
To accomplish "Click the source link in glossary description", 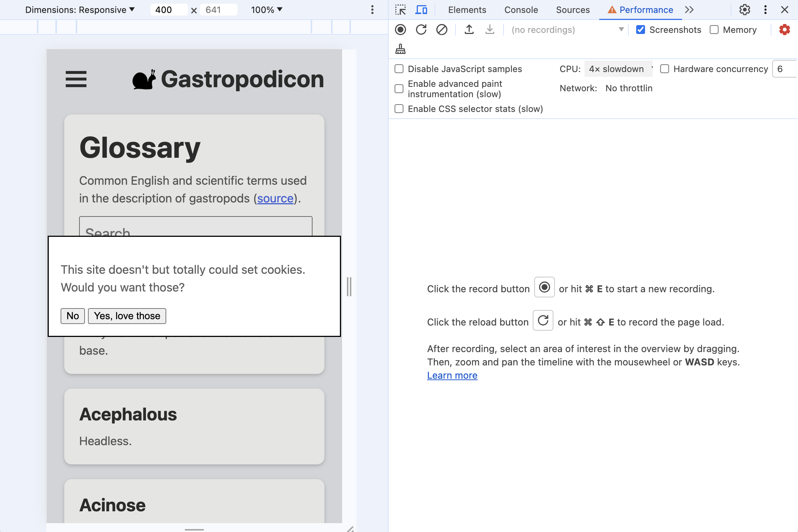I will tap(275, 198).
